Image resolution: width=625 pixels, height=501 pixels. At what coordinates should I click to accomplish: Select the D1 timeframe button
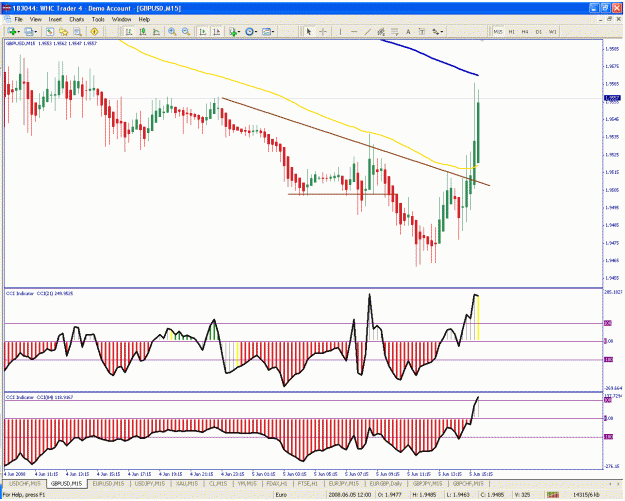pyautogui.click(x=539, y=31)
